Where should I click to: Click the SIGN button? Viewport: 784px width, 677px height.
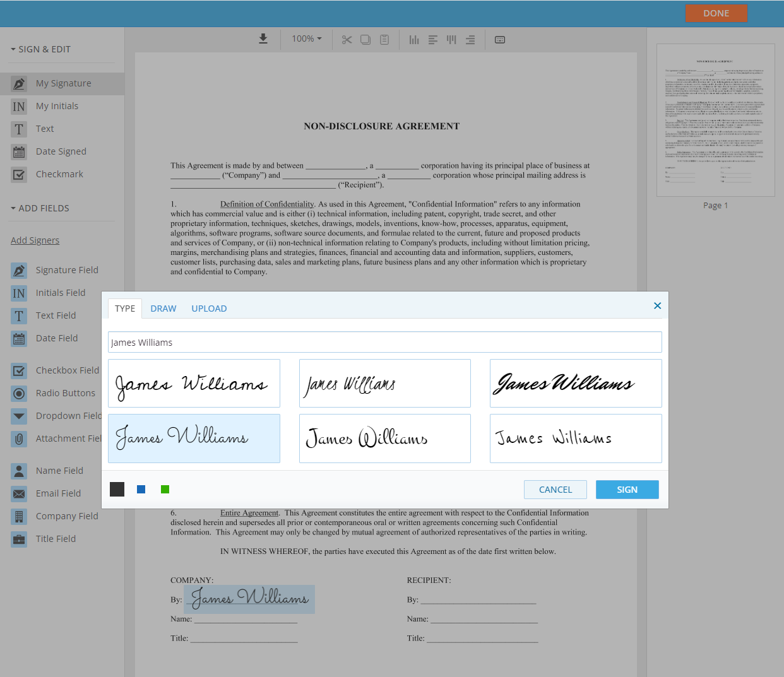627,489
